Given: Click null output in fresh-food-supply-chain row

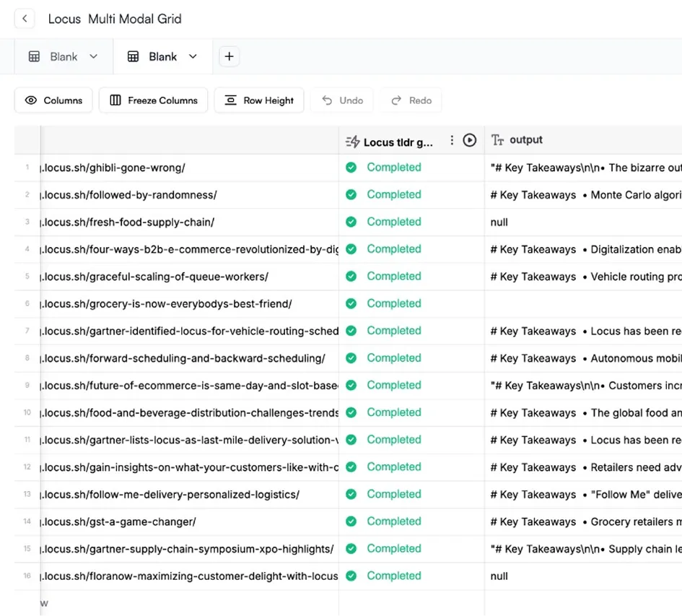Looking at the screenshot, I should pos(583,222).
